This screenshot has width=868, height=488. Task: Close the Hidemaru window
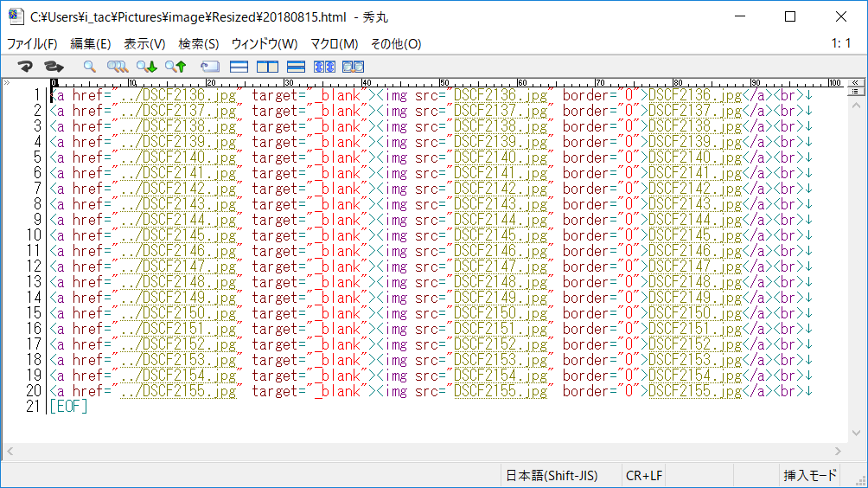click(x=841, y=16)
